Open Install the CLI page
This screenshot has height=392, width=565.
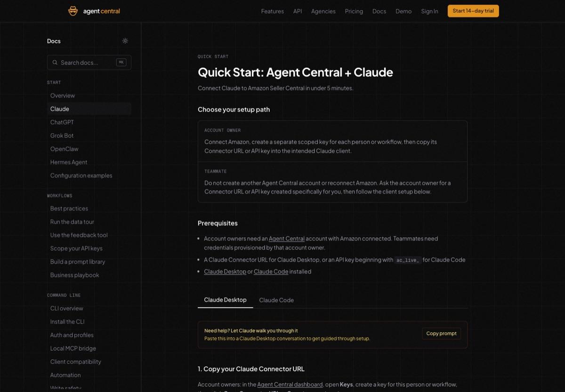[89, 322]
